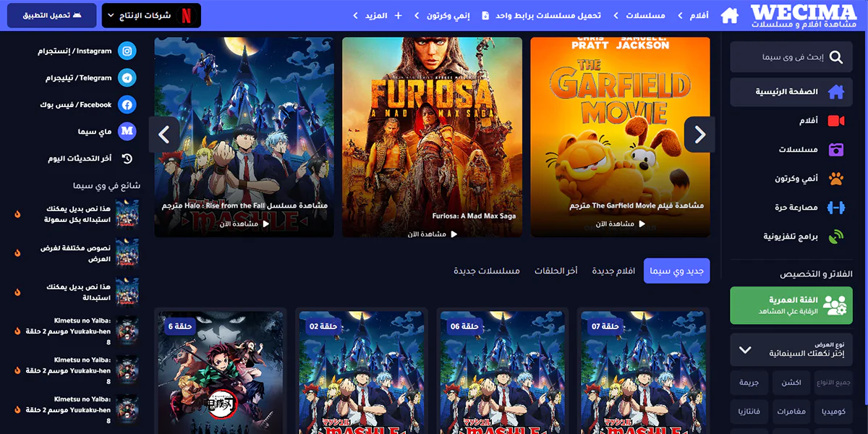868x434 pixels.
Task: Open the الصفحة الرئيسية sidebar link
Action: (791, 92)
